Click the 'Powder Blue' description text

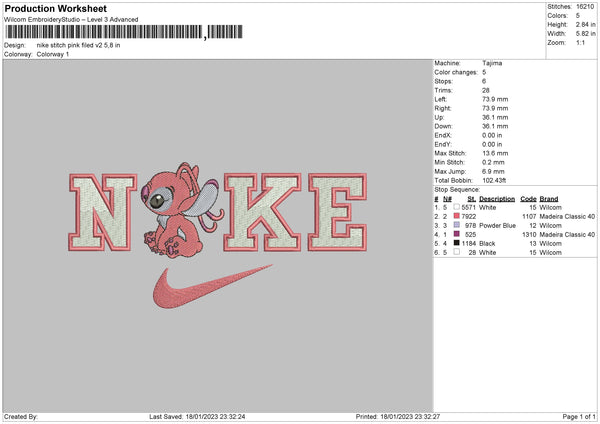[497, 225]
